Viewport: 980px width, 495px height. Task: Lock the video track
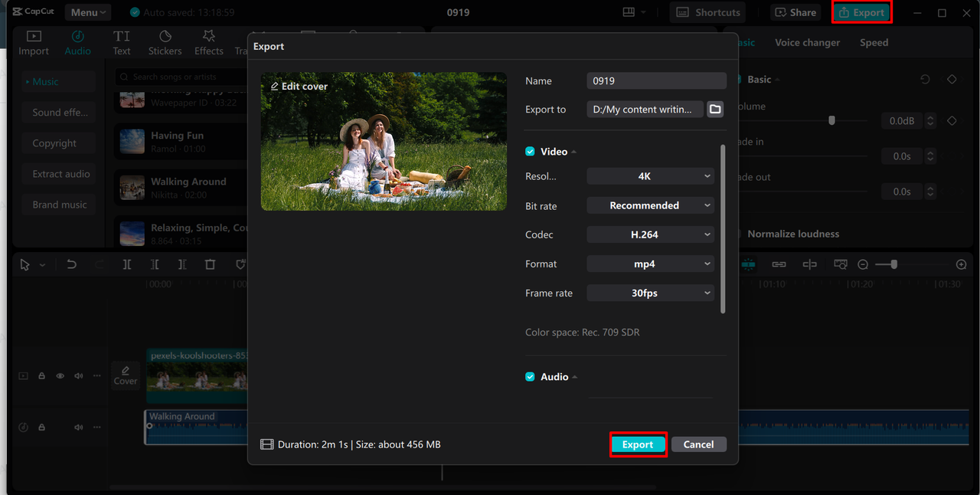pos(41,376)
